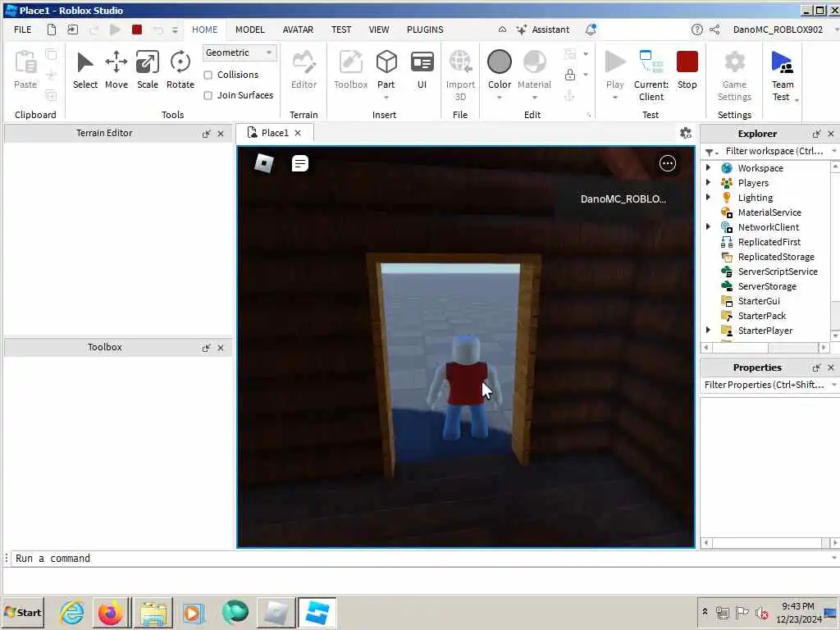Viewport: 840px width, 630px height.
Task: Click the New file icon in quick bar
Action: (x=52, y=30)
